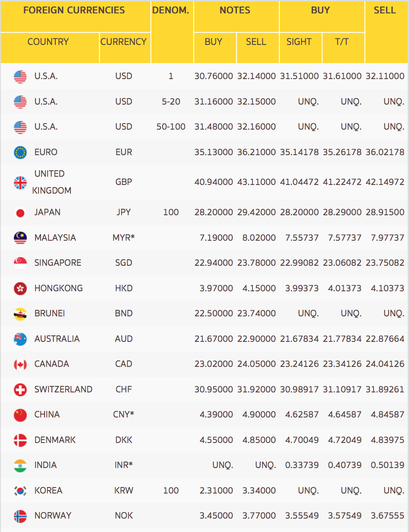Image resolution: width=409 pixels, height=532 pixels.
Task: Click the United Kingdom flag icon
Action: 20,182
